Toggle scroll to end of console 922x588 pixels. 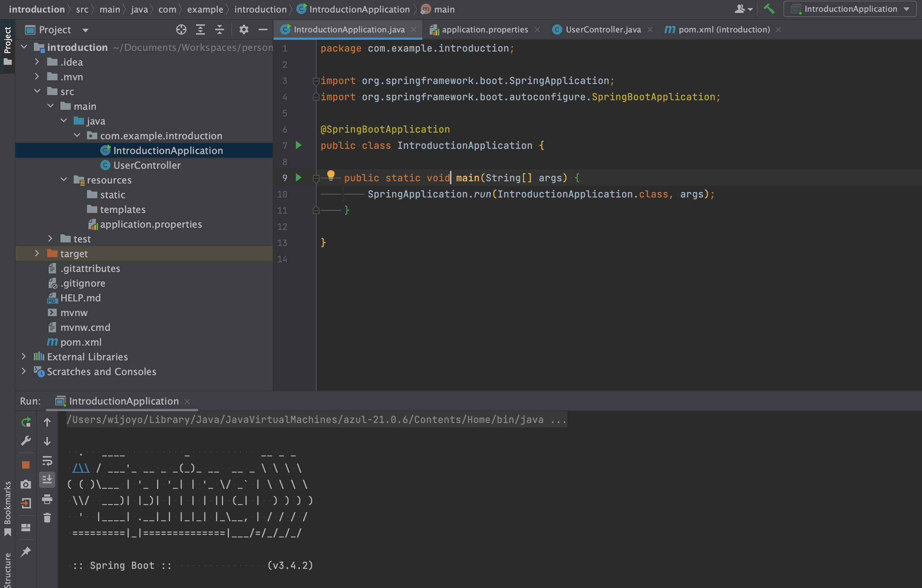(x=47, y=479)
